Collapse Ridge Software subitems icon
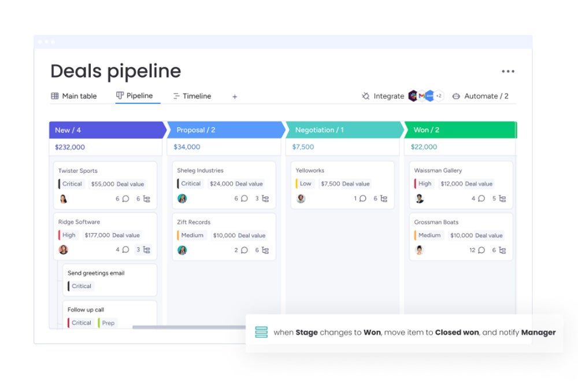578x392 pixels. point(147,250)
